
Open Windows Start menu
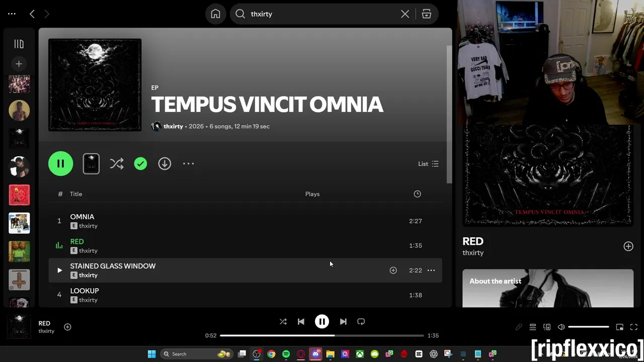click(151, 354)
